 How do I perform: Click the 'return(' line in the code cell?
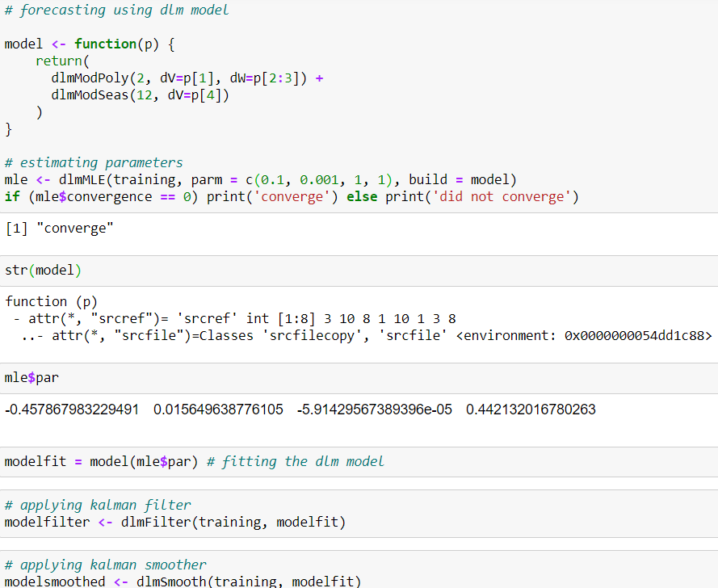[x=62, y=61]
